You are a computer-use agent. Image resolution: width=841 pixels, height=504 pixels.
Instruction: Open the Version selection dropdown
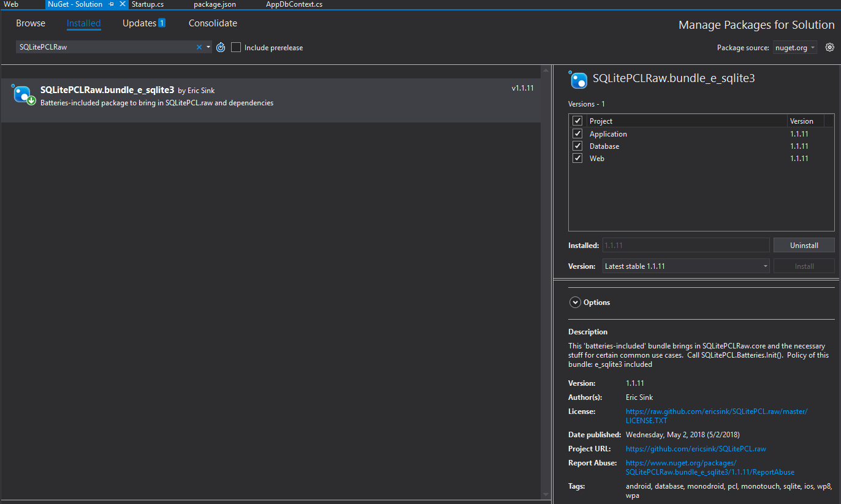[686, 266]
